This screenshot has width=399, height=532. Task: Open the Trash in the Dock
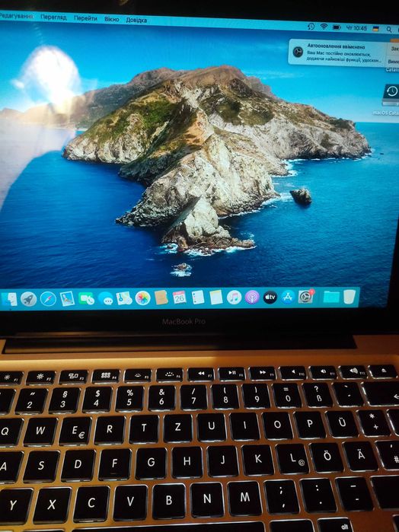(x=350, y=296)
